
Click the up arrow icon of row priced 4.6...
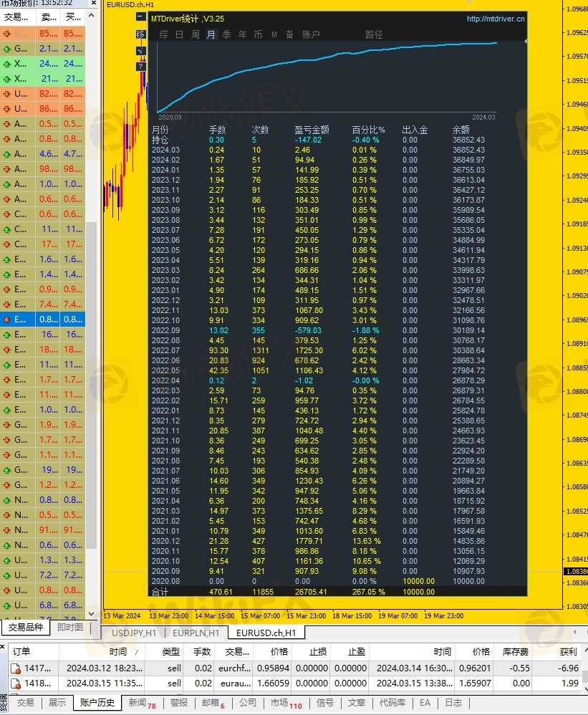pyautogui.click(x=7, y=154)
